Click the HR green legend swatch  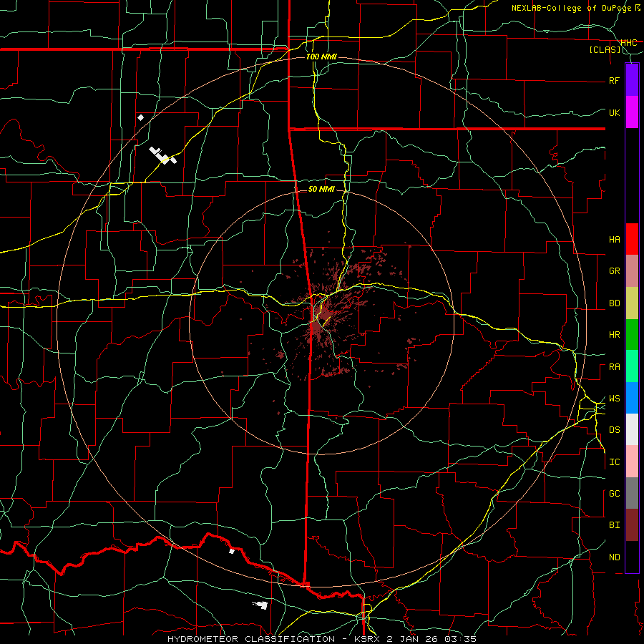(632, 335)
